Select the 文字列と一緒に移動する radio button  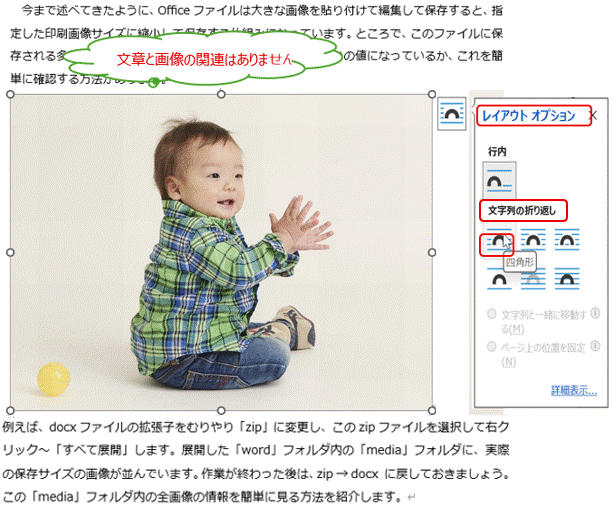[490, 314]
